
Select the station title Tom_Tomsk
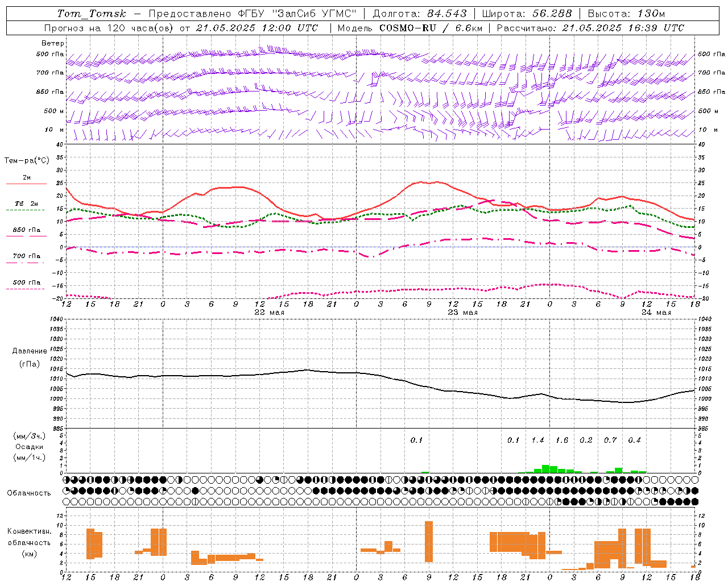(x=92, y=14)
